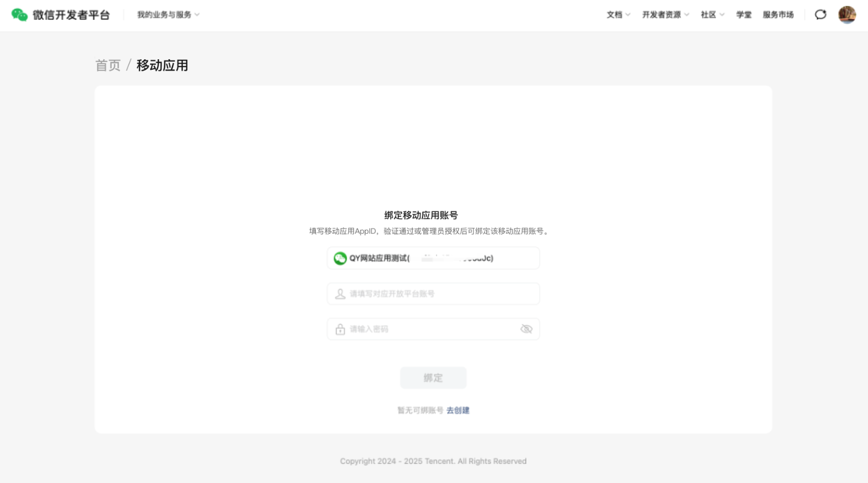The image size is (868, 483).
Task: Click the QY网站应用测试 AppID field
Action: [439, 259]
